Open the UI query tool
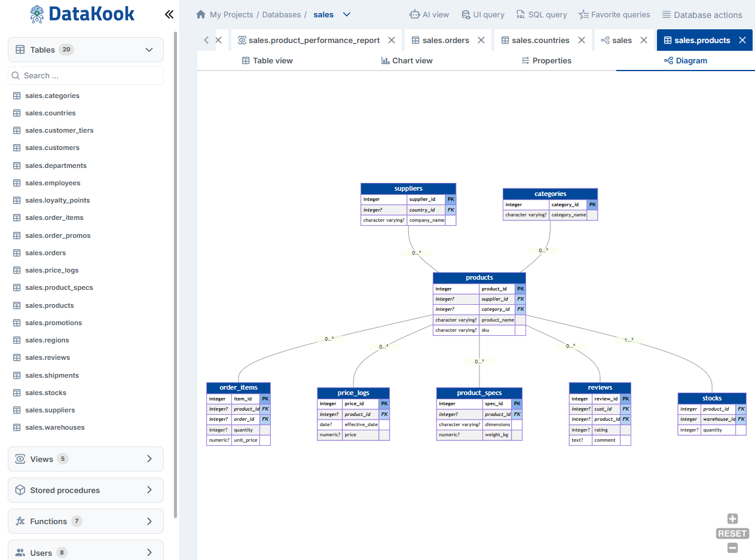The width and height of the screenshot is (755, 560). (x=482, y=14)
